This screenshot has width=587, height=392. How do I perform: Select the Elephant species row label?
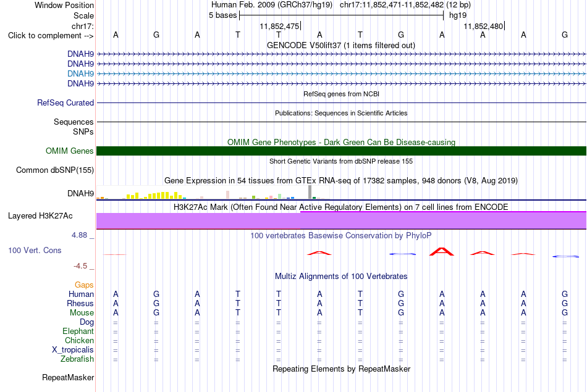78,331
